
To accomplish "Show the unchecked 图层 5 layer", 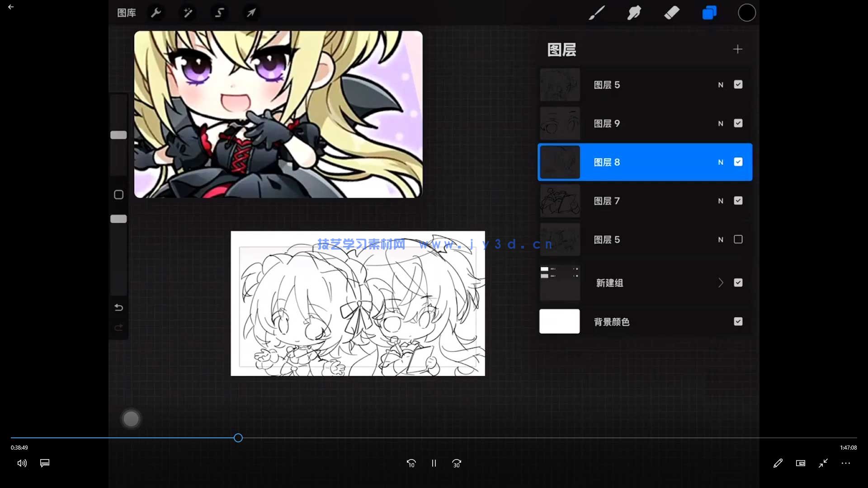I will (738, 239).
